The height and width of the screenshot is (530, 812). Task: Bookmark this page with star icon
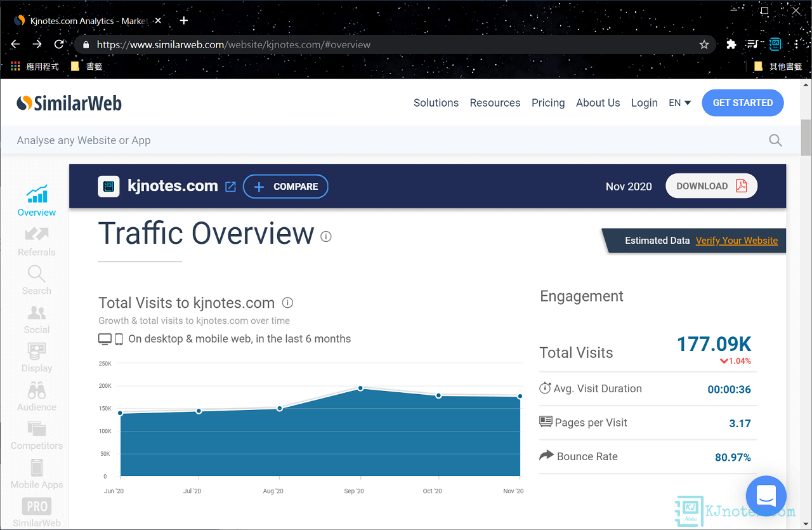[x=704, y=44]
